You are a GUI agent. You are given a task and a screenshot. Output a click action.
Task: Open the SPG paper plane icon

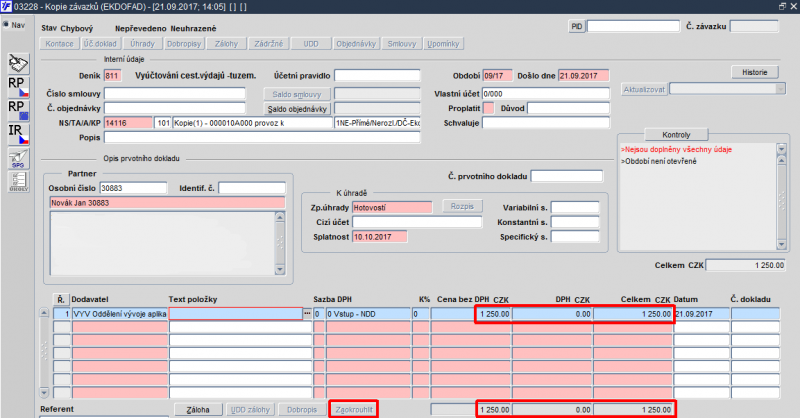coord(18,158)
